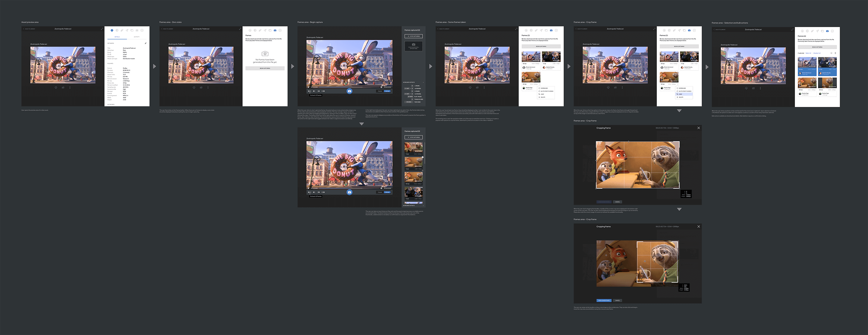
Task: Click Back To Library link in Asset preview area
Action: coord(30,29)
